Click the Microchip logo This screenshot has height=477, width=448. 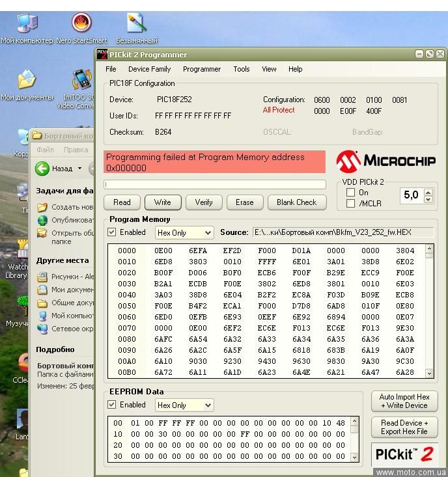[x=386, y=161]
